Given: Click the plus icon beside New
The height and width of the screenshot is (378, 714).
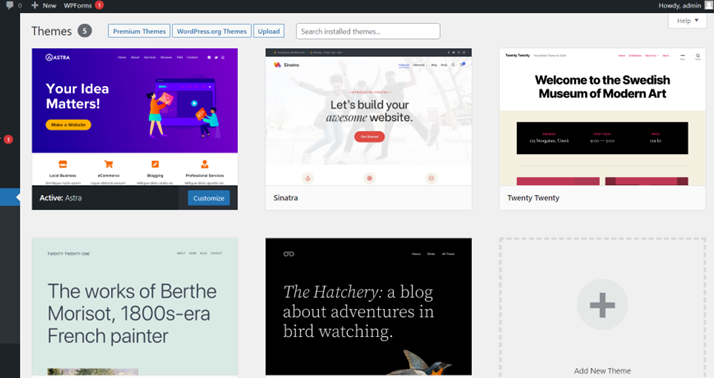Looking at the screenshot, I should click(x=35, y=5).
